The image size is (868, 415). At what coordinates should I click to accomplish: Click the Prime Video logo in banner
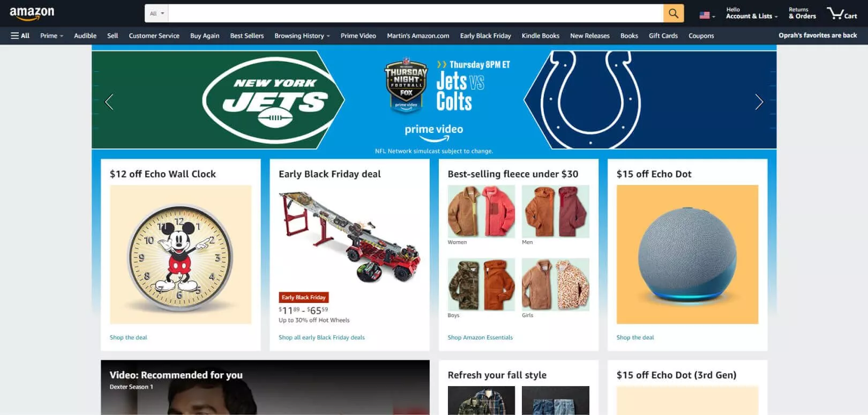[434, 132]
